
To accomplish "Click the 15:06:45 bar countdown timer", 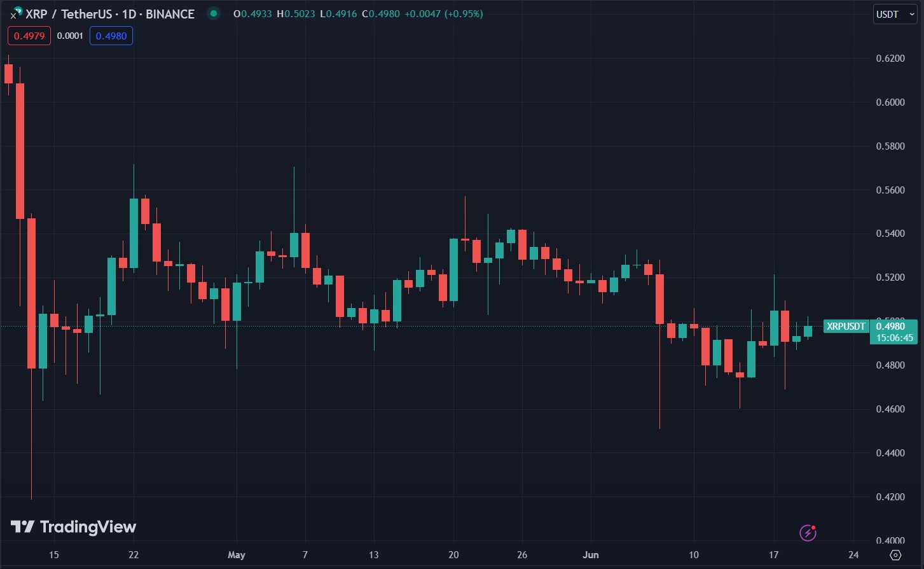I will pos(894,338).
